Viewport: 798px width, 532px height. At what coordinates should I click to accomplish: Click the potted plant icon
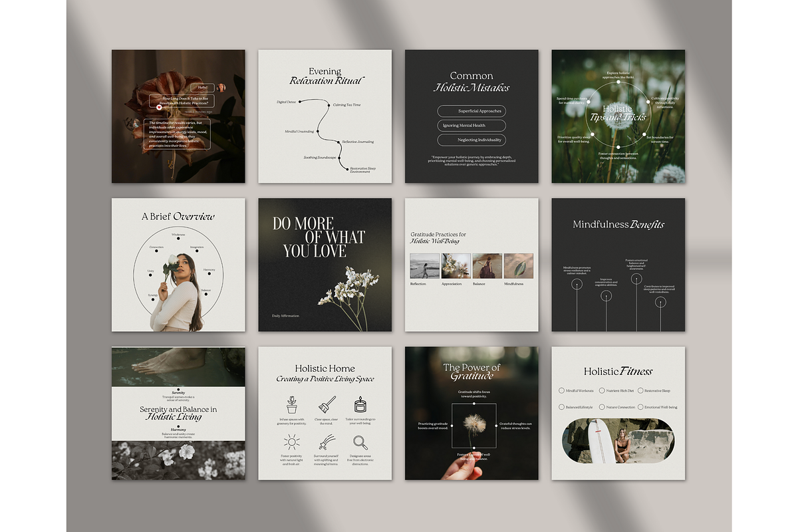291,405
